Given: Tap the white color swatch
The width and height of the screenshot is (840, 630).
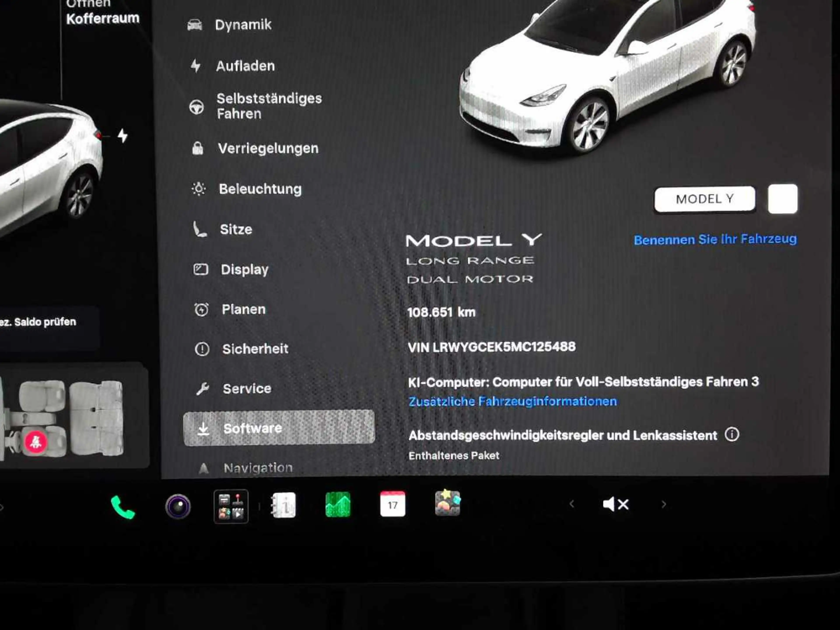Looking at the screenshot, I should point(783,199).
